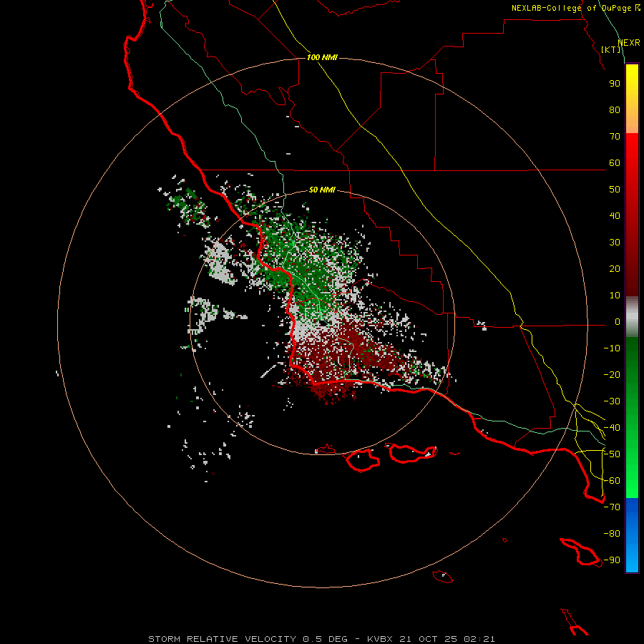The image size is (644, 644).
Task: Click the -10 value on velocity scale
Action: [612, 348]
